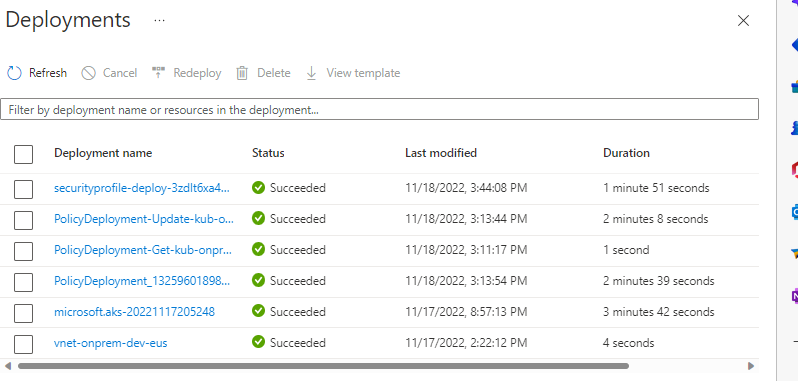
Task: Click green success icon for PolicyDeployment-Get row
Action: point(259,250)
